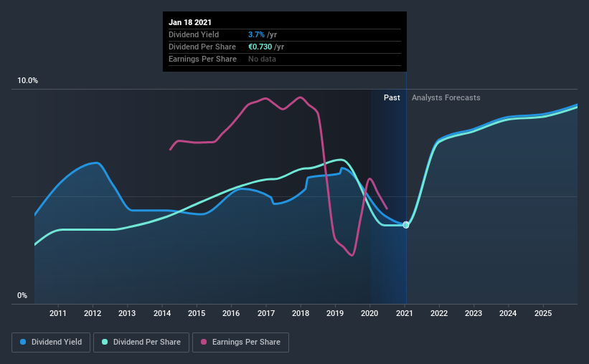Select the 2012 x-axis label

(x=93, y=313)
